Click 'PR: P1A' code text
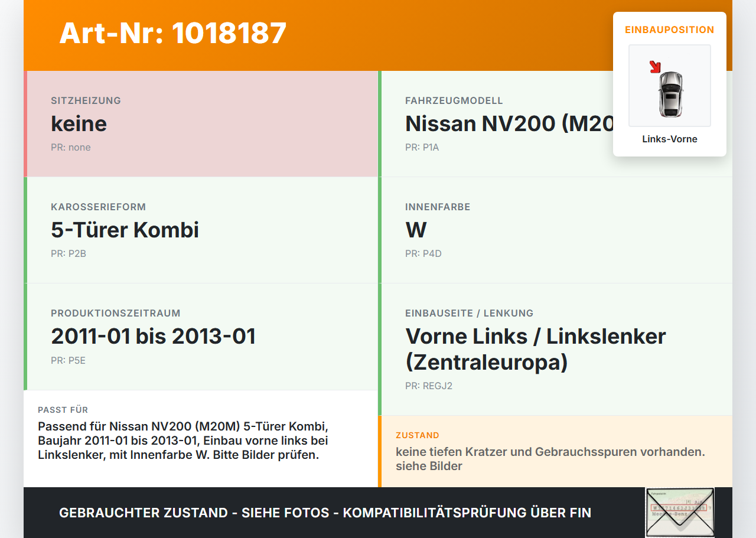756x538 pixels. point(422,148)
